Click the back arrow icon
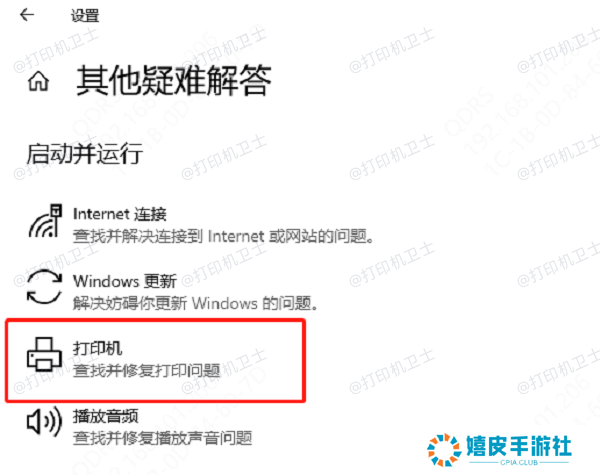This screenshot has height=475, width=600. 27,15
